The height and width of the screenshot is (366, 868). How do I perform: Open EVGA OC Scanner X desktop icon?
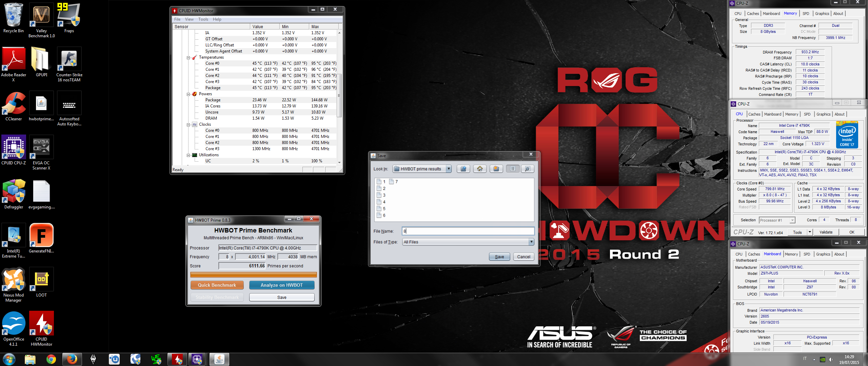[41, 152]
